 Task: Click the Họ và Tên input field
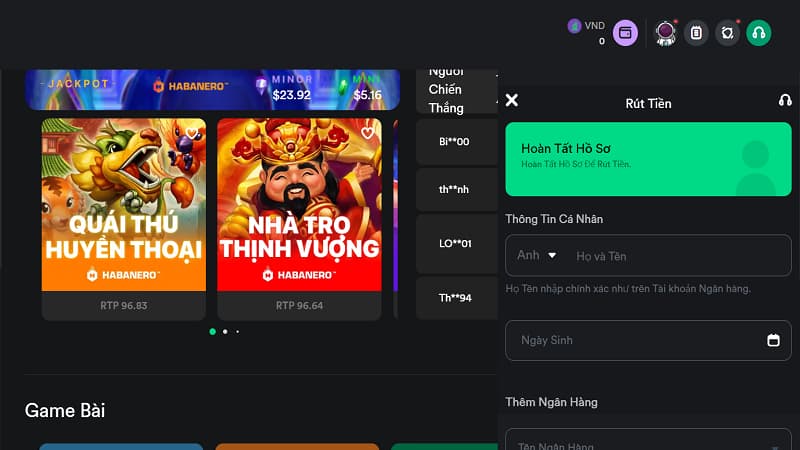coord(679,256)
